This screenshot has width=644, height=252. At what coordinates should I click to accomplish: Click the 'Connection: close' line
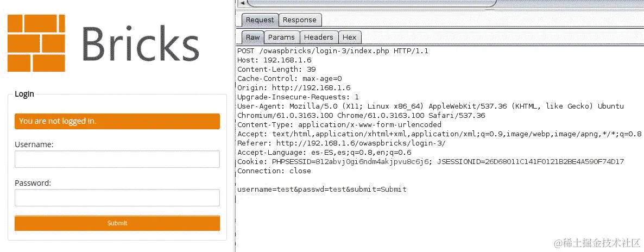274,171
